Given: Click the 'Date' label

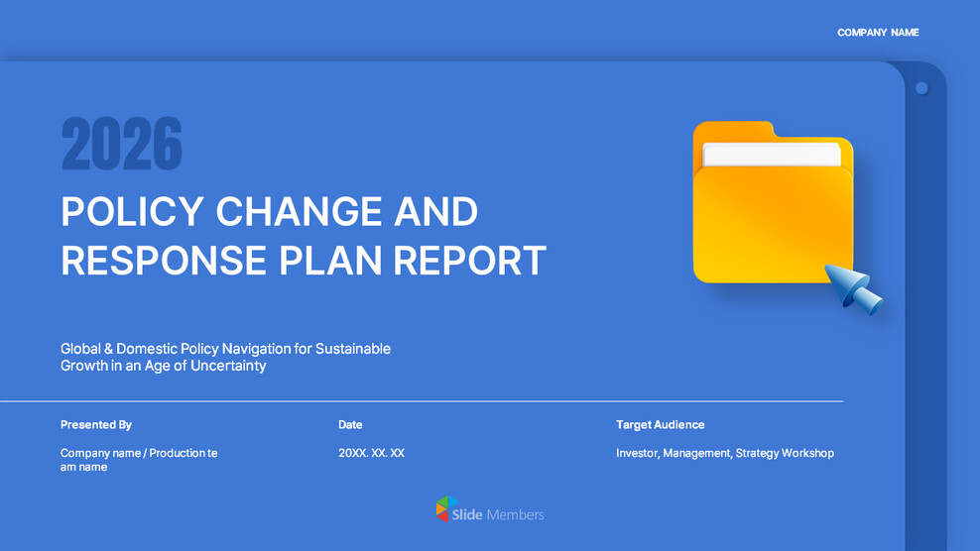Looking at the screenshot, I should pyautogui.click(x=350, y=425).
